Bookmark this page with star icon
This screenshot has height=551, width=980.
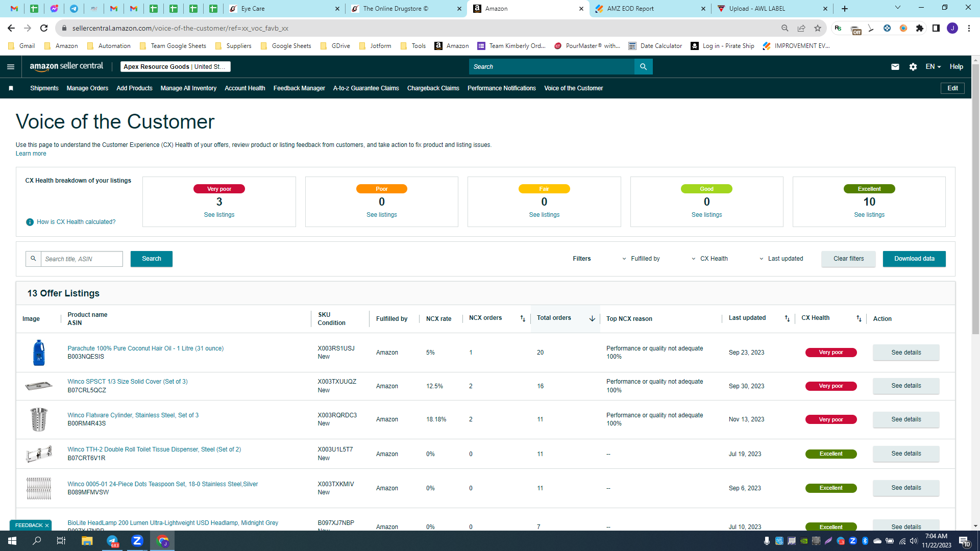(x=818, y=28)
